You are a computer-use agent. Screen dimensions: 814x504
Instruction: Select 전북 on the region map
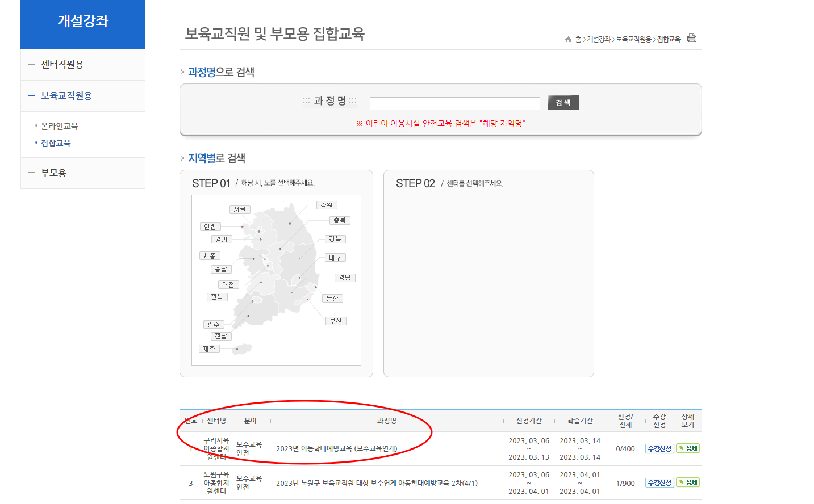(x=217, y=297)
